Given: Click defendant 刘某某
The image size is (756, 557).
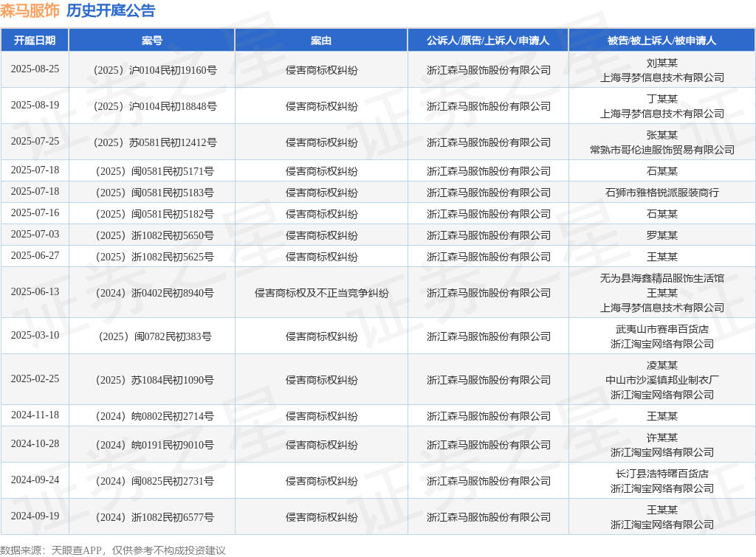Looking at the screenshot, I should pyautogui.click(x=662, y=63).
